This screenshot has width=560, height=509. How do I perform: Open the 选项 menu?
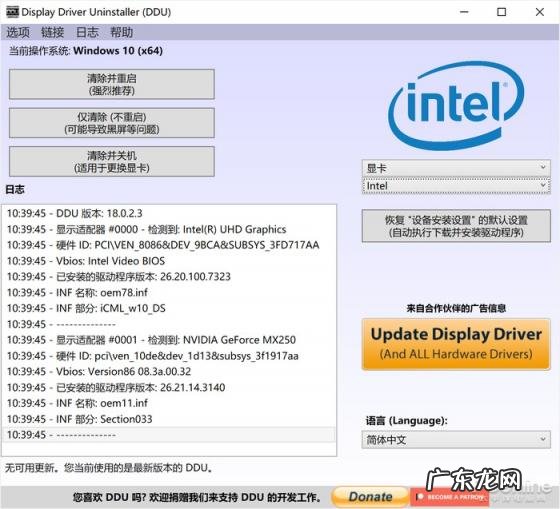(x=18, y=33)
